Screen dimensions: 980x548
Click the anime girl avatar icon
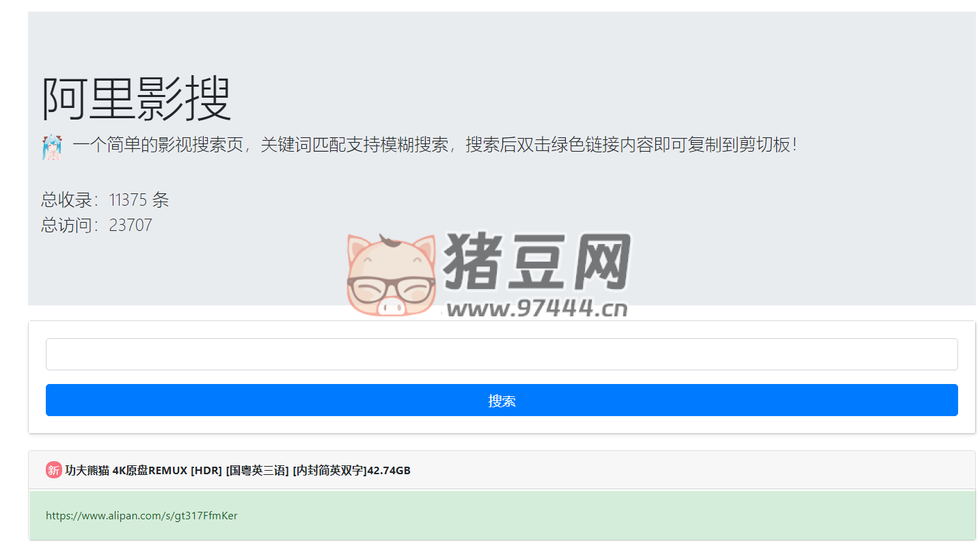tap(52, 146)
